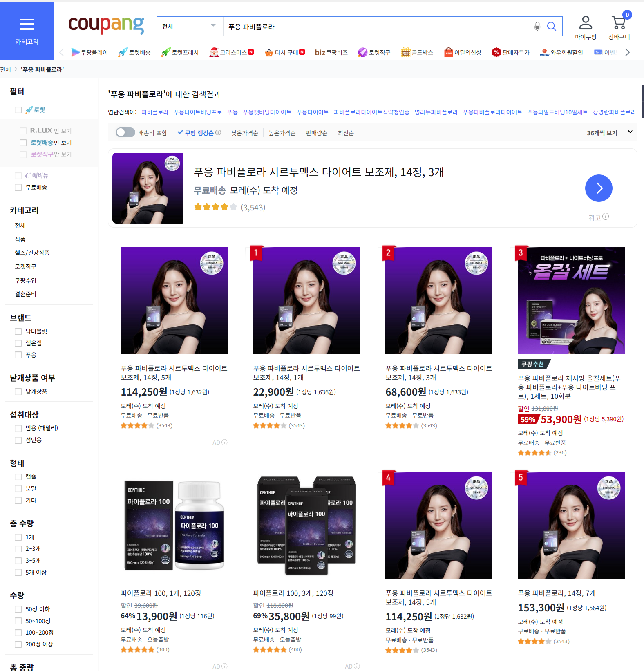Viewport: 644px width, 671px height.
Task: Open rank 5 푸응 파비플로라 7개 title
Action: (557, 593)
